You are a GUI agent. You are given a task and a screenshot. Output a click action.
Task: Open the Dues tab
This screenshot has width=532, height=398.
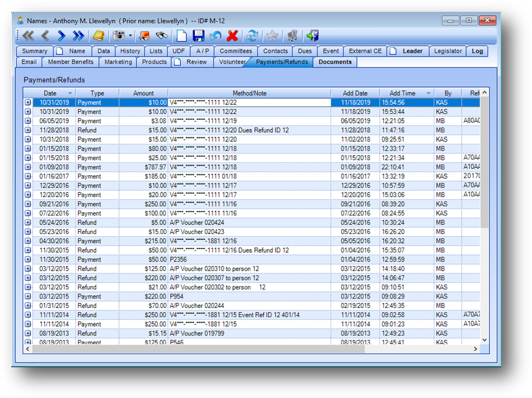click(x=305, y=51)
